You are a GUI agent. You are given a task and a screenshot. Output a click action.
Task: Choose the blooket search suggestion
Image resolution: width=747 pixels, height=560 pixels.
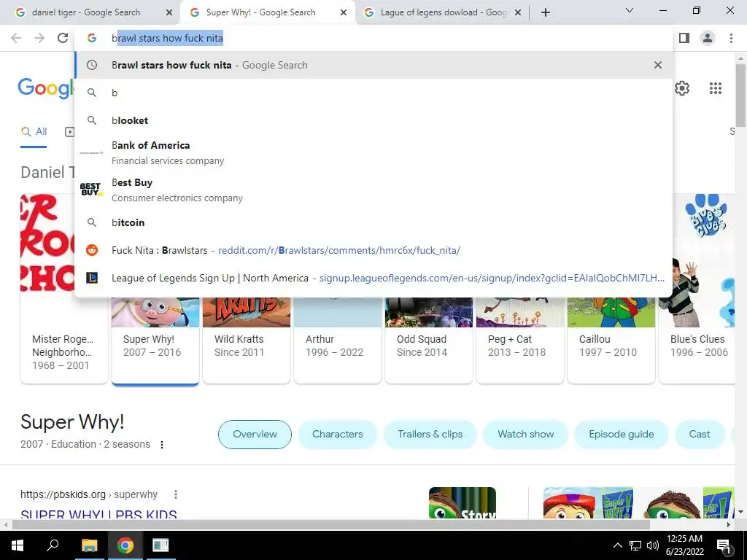coord(373,120)
